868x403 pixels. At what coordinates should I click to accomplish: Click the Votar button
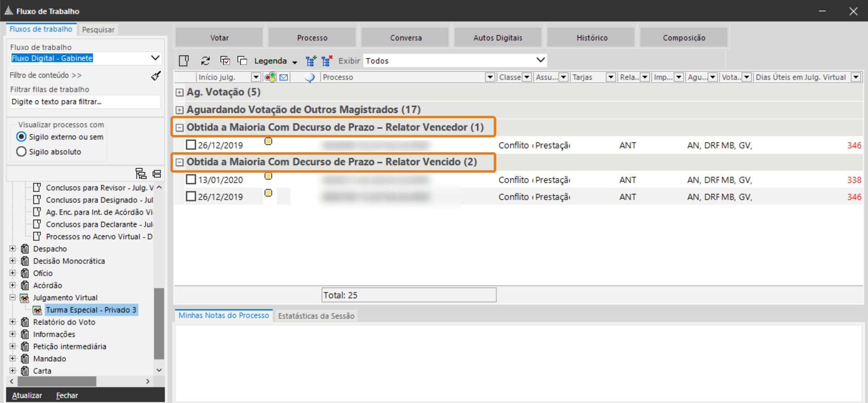tap(219, 38)
